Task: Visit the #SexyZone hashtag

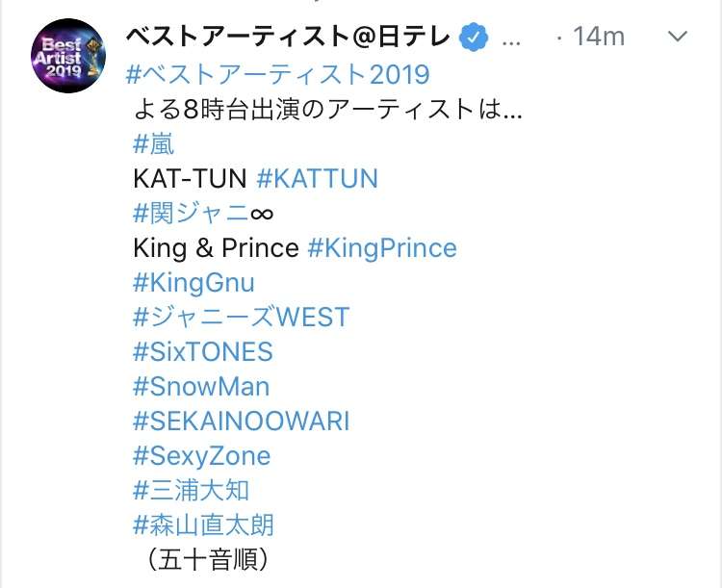Action: [202, 457]
